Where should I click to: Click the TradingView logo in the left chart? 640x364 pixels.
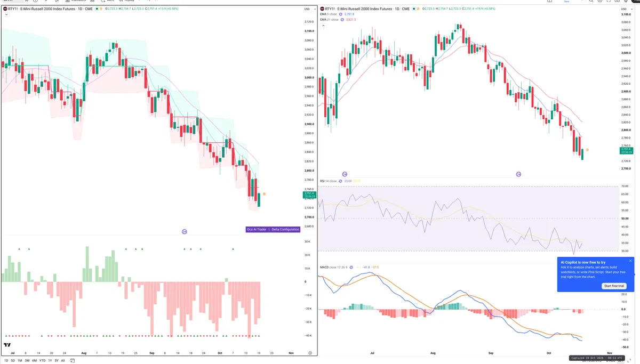click(7, 345)
